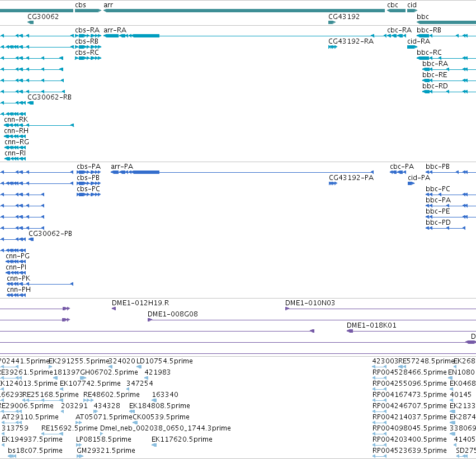This screenshot has width=476, height=459.
Task: Click the cid-PA protein feature
Action: pos(411,183)
